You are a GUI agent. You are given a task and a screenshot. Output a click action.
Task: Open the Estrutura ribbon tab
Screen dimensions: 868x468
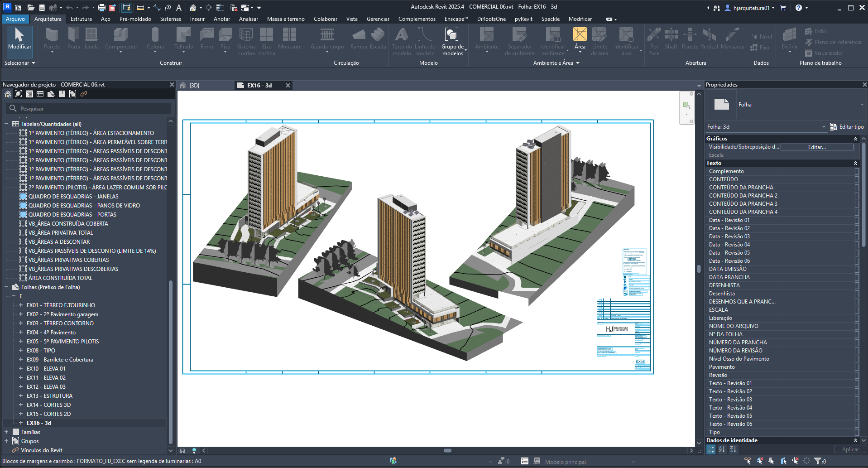(81, 19)
